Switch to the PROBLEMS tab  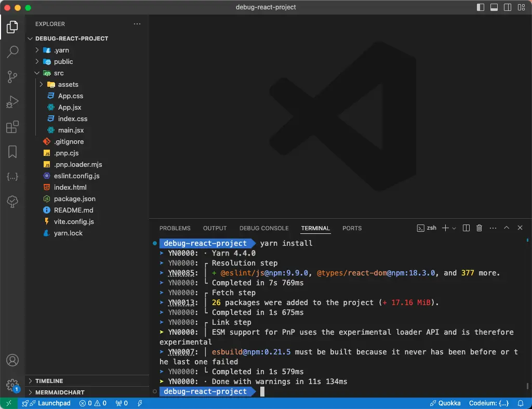(175, 228)
